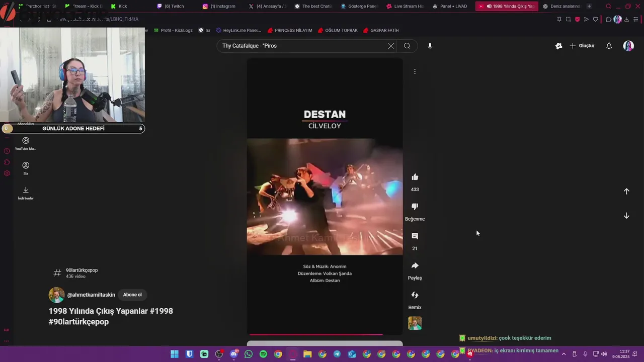The width and height of the screenshot is (644, 362).
Task: Open File Explorer from the taskbar
Action: (x=307, y=354)
